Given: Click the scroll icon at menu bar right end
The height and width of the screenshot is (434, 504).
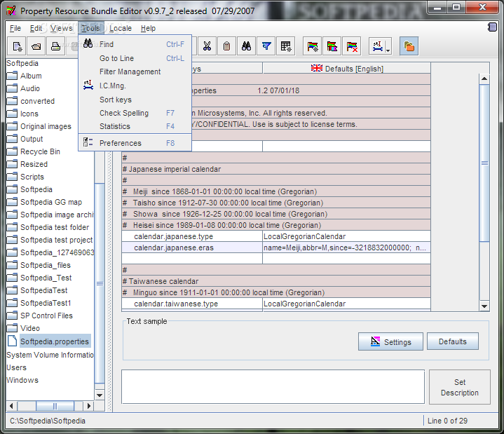Looking at the screenshot, I should coord(492,27).
